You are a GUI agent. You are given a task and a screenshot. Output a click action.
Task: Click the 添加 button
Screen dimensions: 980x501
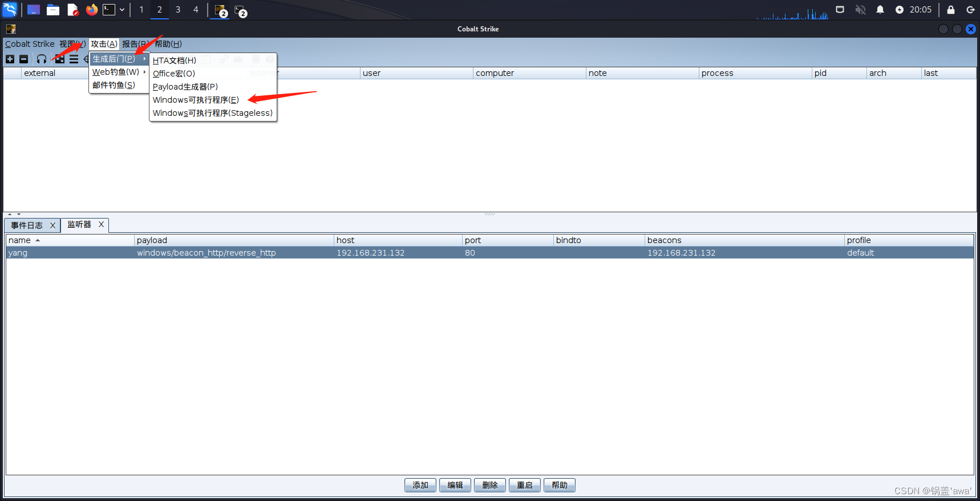(420, 485)
